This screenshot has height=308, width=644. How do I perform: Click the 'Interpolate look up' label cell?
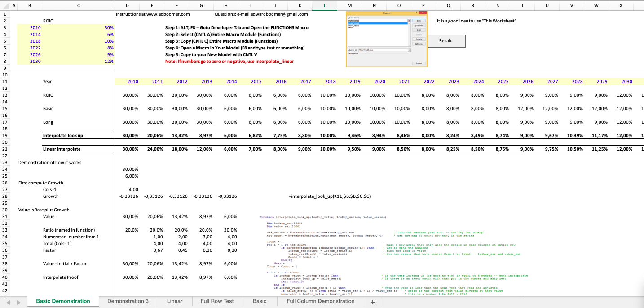(79, 135)
